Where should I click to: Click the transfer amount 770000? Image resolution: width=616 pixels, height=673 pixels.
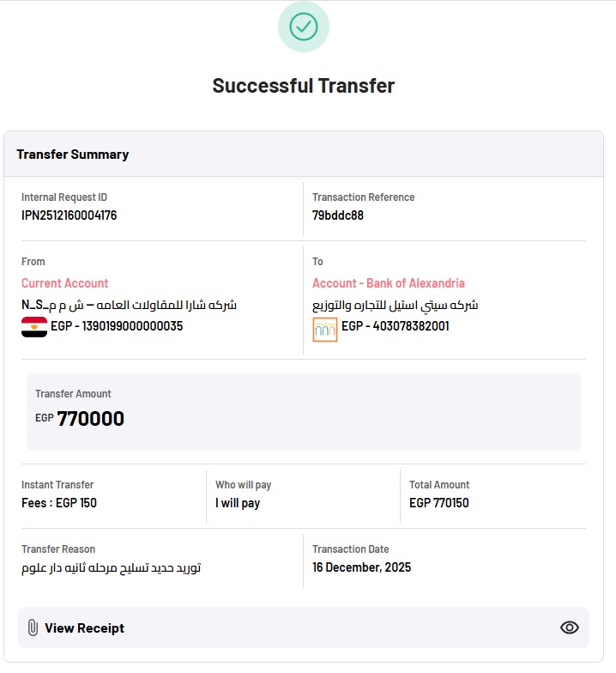[x=91, y=419]
